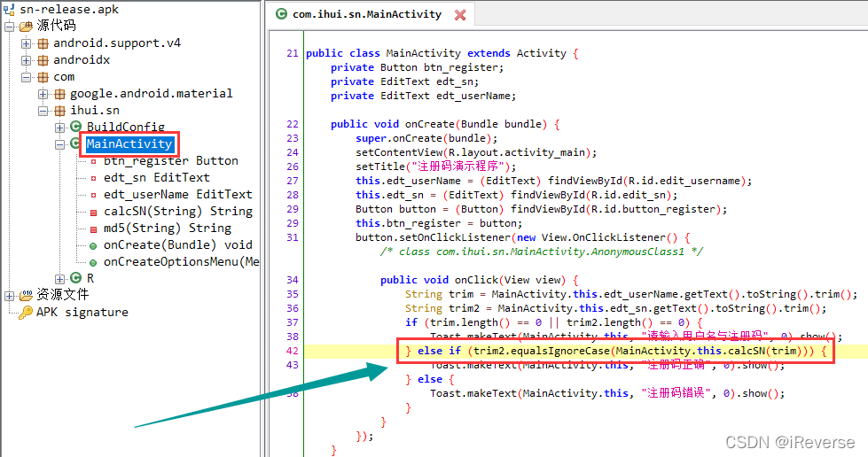Click R.layout.activity_main in line 24

(x=518, y=152)
